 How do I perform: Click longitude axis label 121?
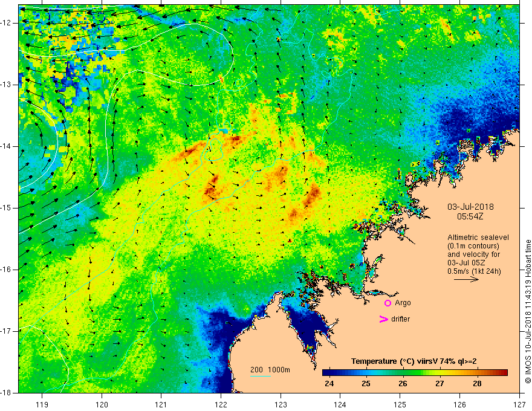pos(161,404)
